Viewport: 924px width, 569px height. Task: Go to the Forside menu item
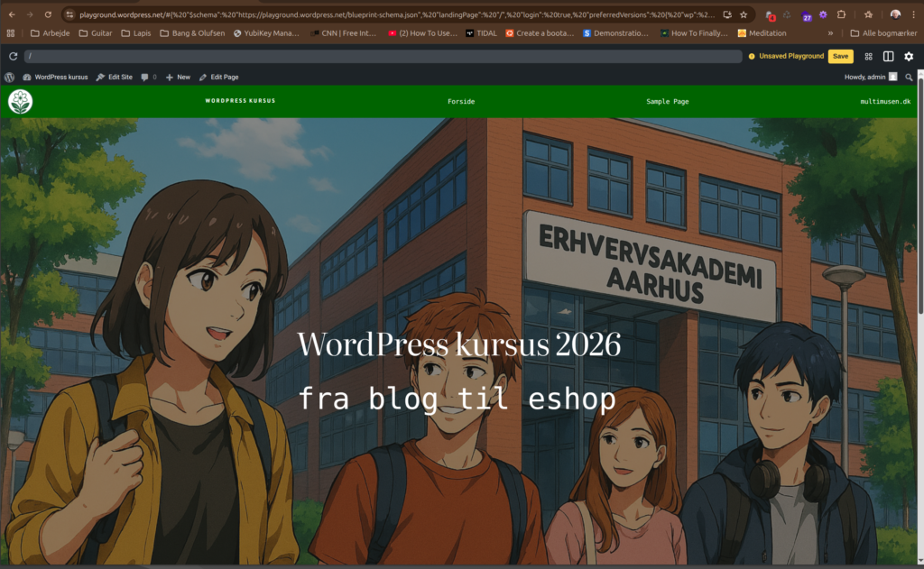point(461,101)
